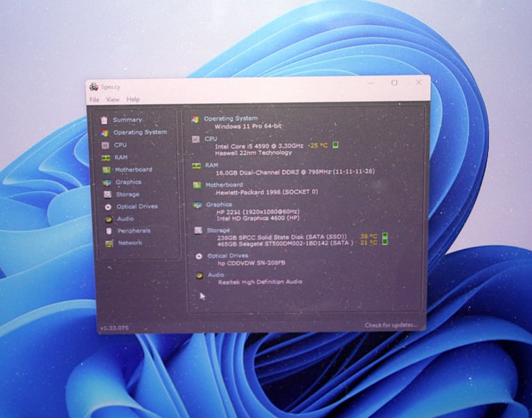Click Graphics monitor icon in summary pane
532x418 pixels.
(197, 205)
